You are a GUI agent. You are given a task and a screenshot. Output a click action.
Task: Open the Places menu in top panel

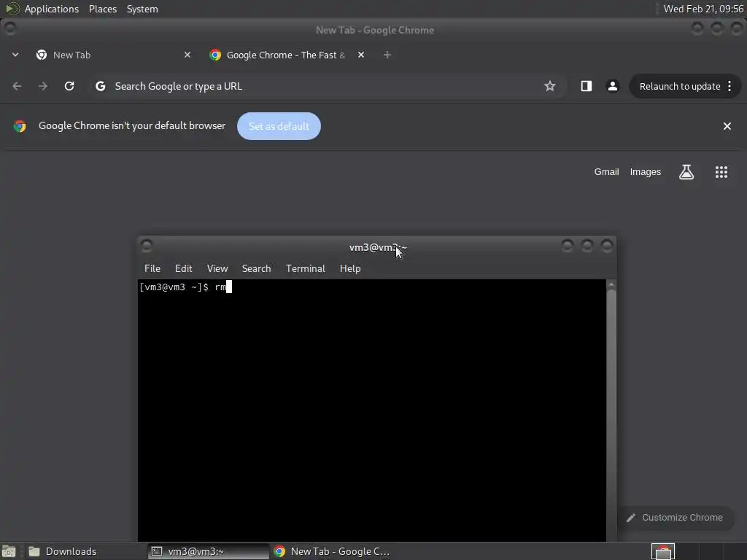pos(103,9)
